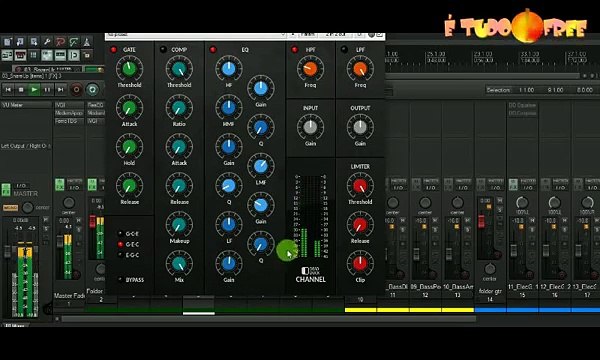Mute the 10_BassAm track
This screenshot has width=600, height=360.
(467, 220)
